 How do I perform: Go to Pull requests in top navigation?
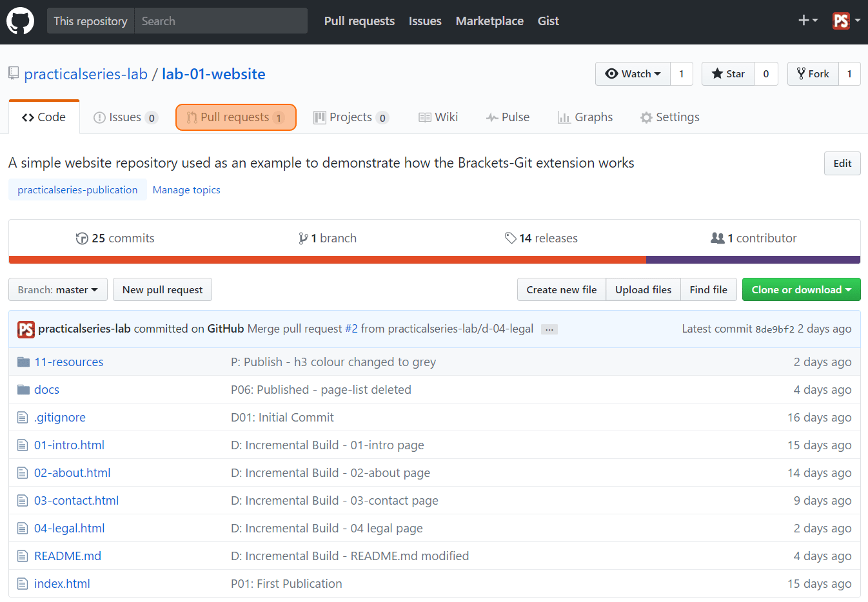(x=359, y=21)
